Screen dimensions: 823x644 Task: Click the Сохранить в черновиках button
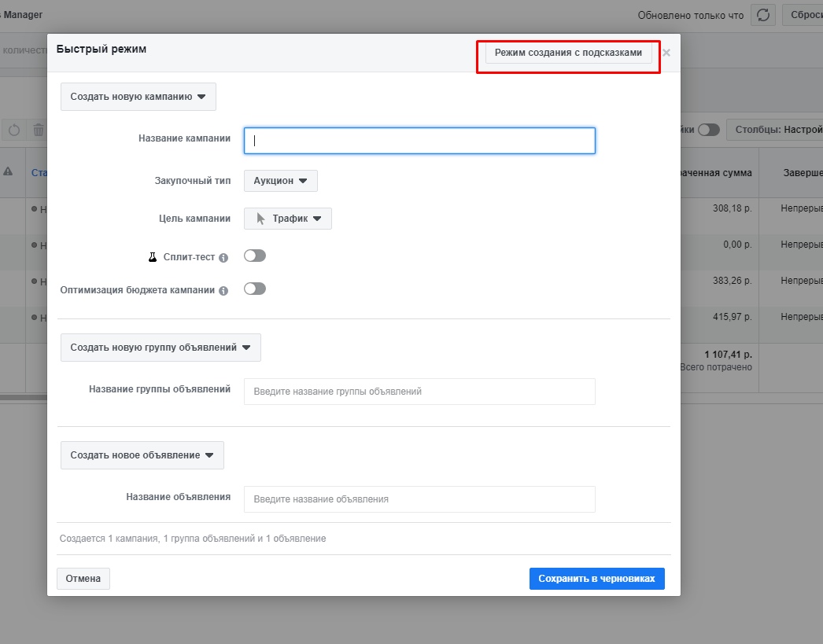[596, 579]
